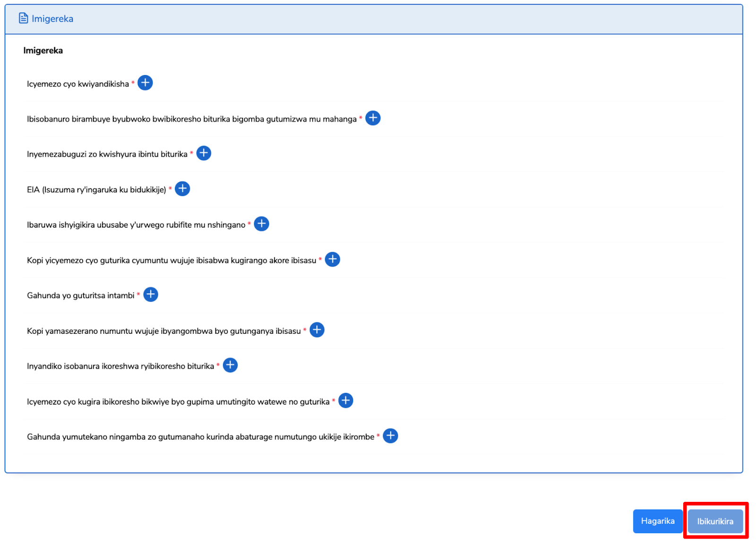Click the label Icyemezo cyo kwiyandikisha

[78, 84]
